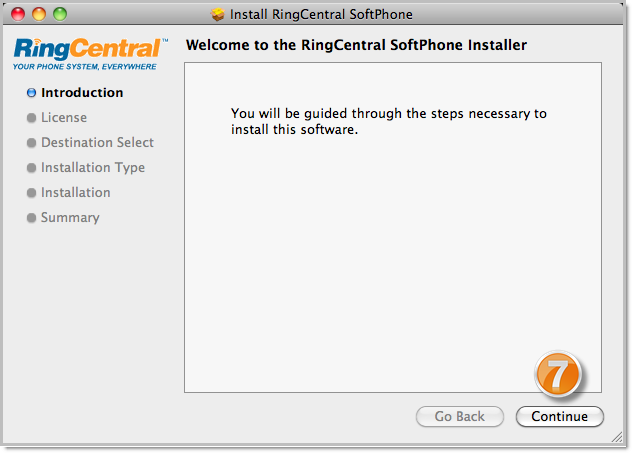
Task: Select the Installation Type step label
Action: coord(93,168)
